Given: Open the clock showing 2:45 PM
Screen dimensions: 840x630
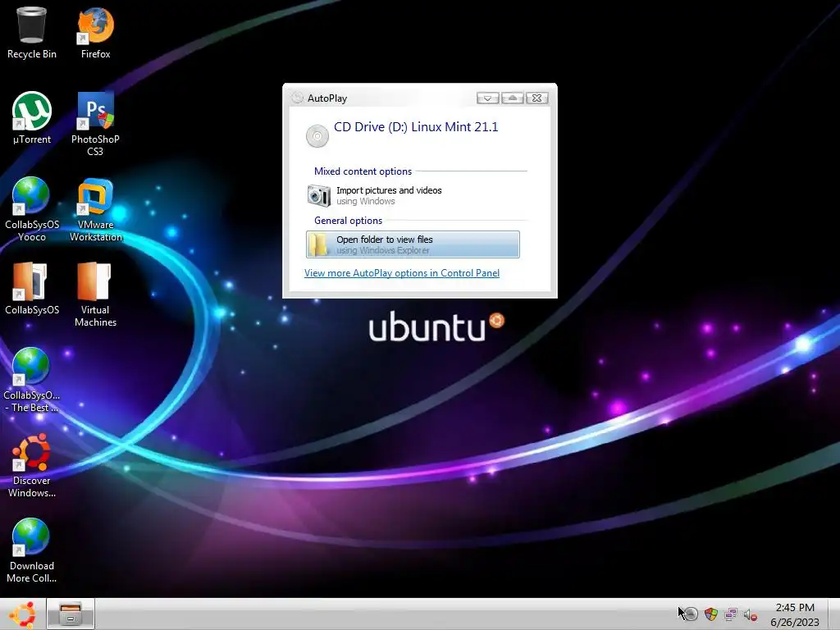Looking at the screenshot, I should tap(795, 614).
